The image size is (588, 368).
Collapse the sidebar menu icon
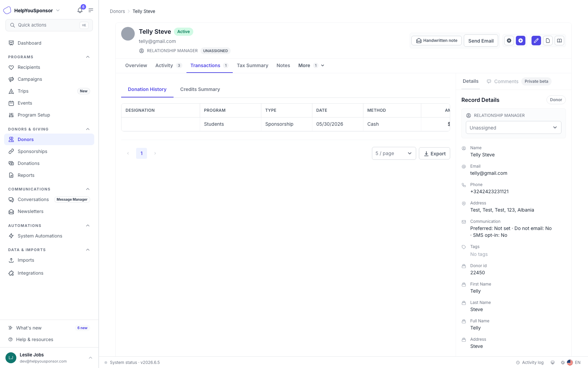[91, 10]
